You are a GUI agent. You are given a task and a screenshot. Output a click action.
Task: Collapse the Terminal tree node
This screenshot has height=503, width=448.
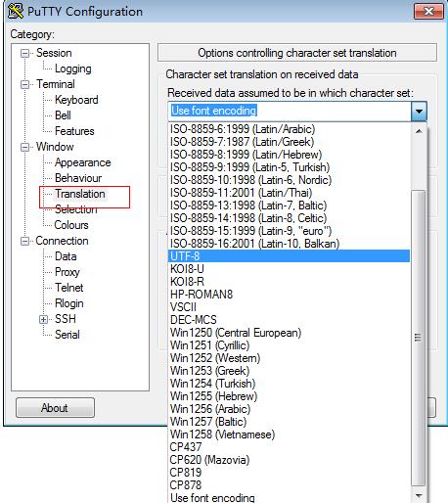25,84
